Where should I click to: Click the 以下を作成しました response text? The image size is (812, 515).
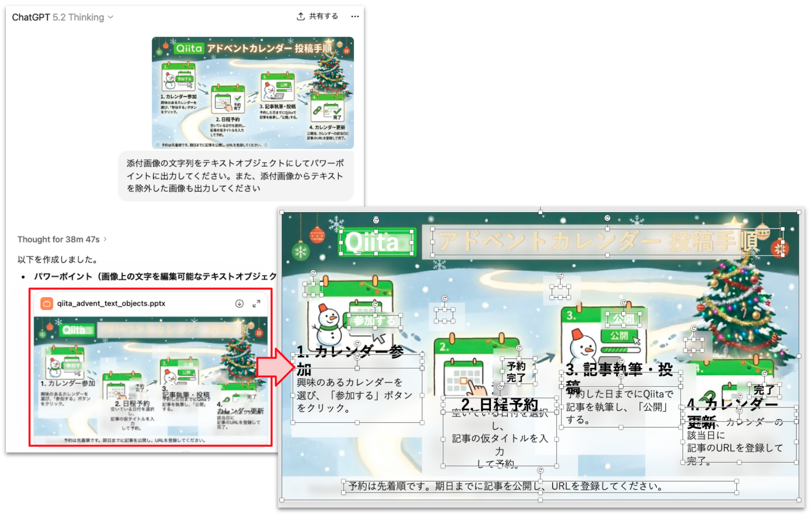58,259
